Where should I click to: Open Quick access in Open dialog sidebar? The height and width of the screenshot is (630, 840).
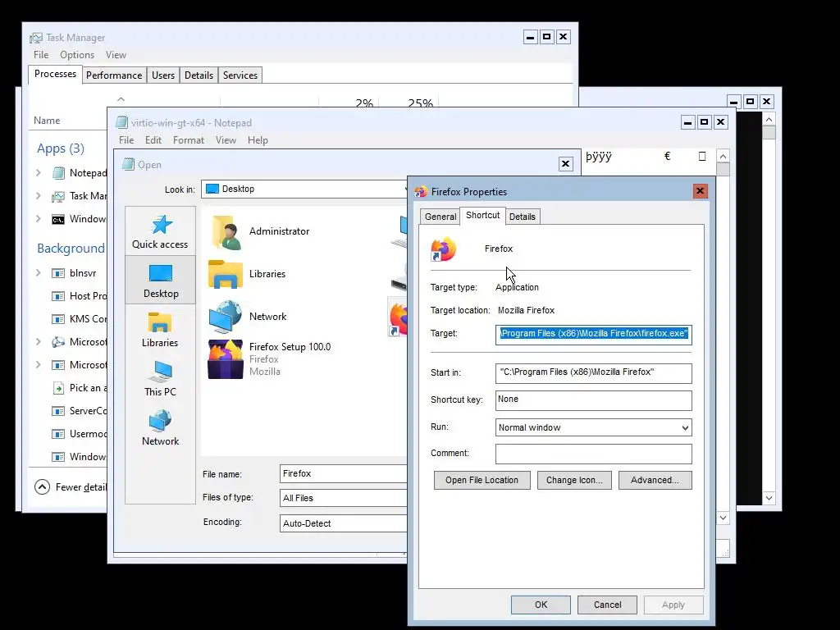(x=160, y=232)
